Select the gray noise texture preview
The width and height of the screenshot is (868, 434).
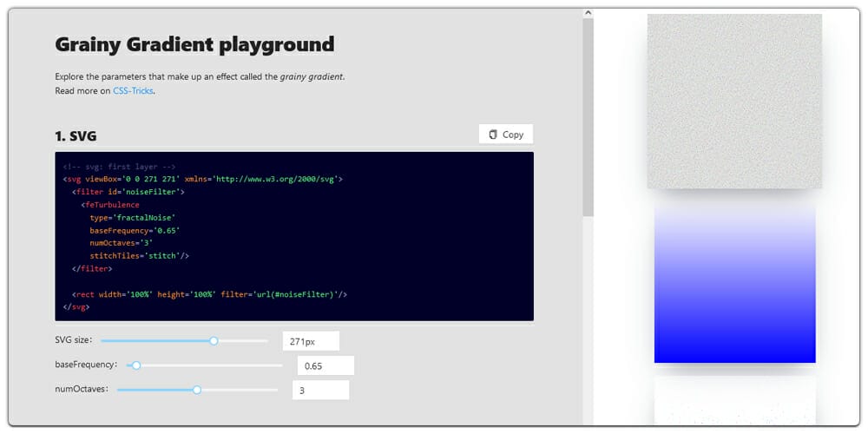point(734,101)
